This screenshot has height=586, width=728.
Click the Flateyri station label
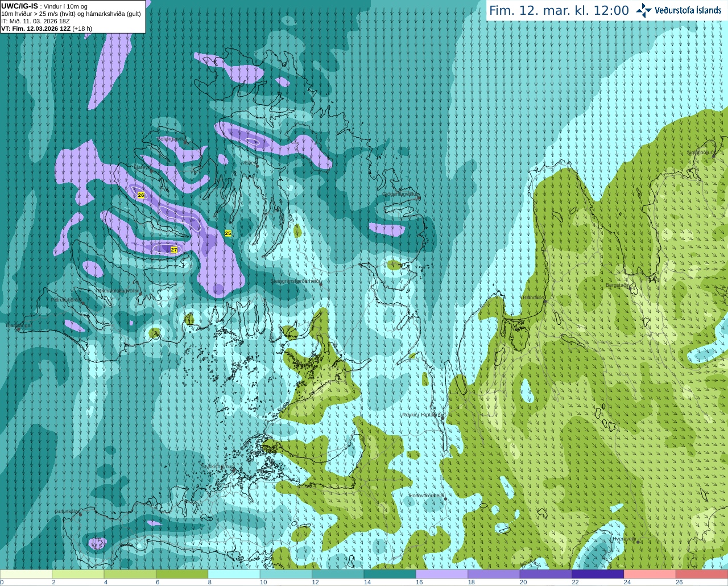(142, 167)
